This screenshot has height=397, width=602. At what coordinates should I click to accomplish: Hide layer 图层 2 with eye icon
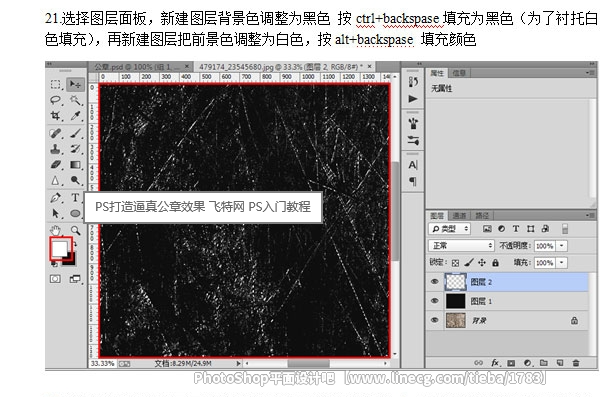coord(435,281)
